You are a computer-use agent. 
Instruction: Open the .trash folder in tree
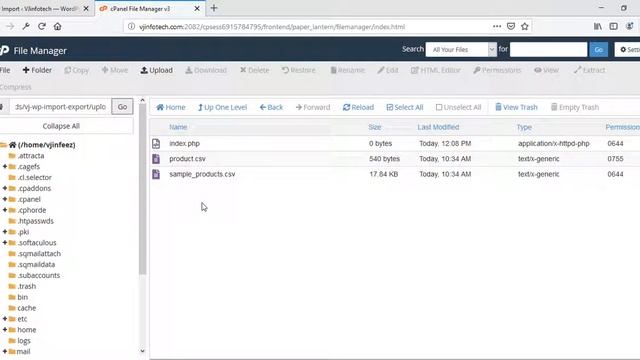[27, 287]
